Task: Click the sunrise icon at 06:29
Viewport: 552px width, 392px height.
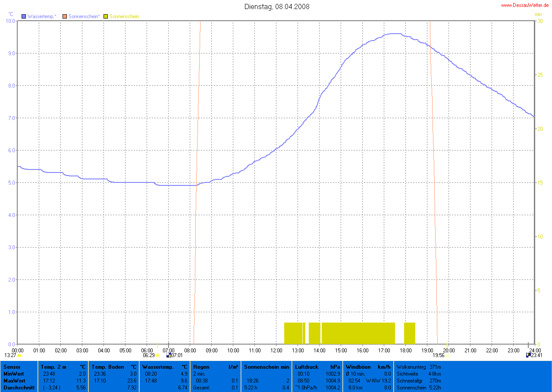Action: 157,355
